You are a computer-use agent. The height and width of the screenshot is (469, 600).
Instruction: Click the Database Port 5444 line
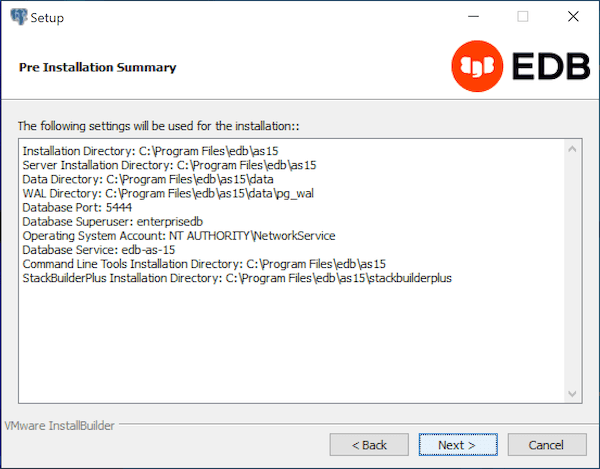pos(77,207)
